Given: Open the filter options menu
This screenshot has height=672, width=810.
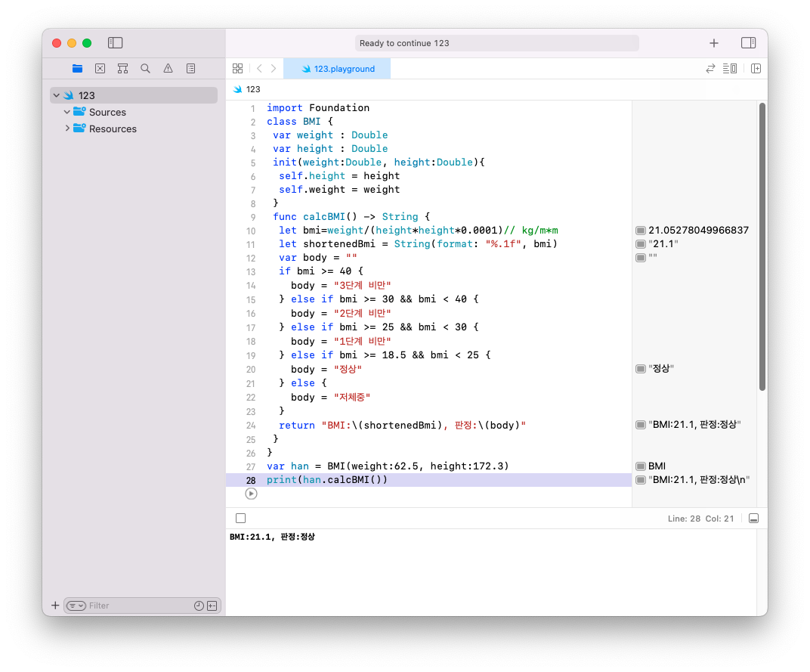Looking at the screenshot, I should [76, 605].
